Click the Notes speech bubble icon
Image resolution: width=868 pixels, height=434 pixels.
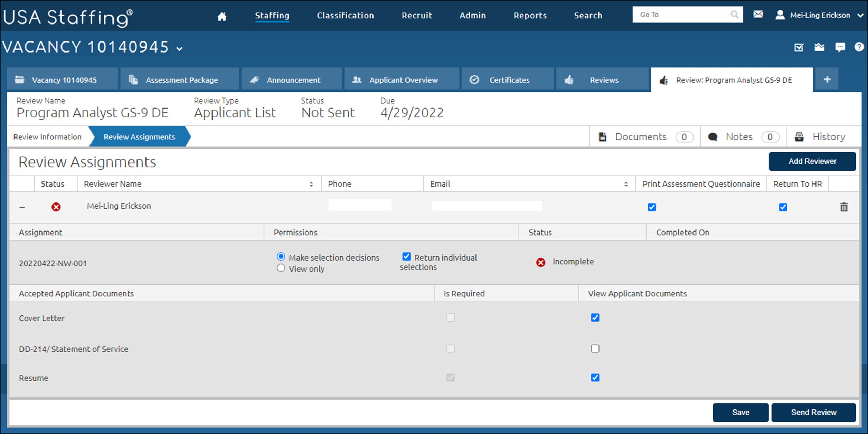click(x=713, y=137)
